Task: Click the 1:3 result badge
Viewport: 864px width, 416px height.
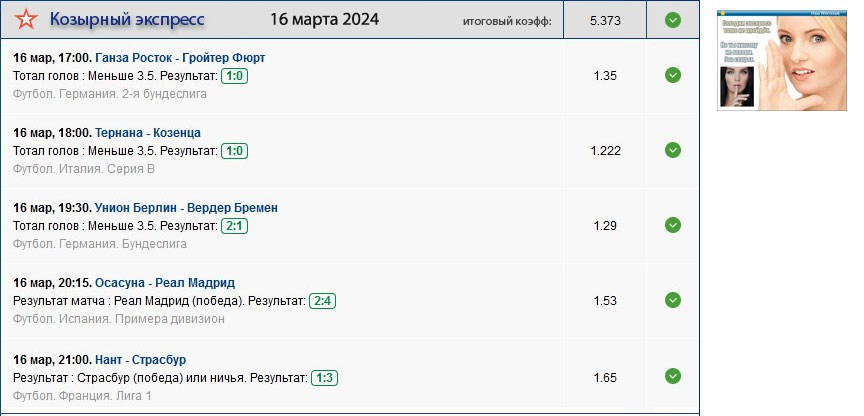Action: pyautogui.click(x=324, y=378)
